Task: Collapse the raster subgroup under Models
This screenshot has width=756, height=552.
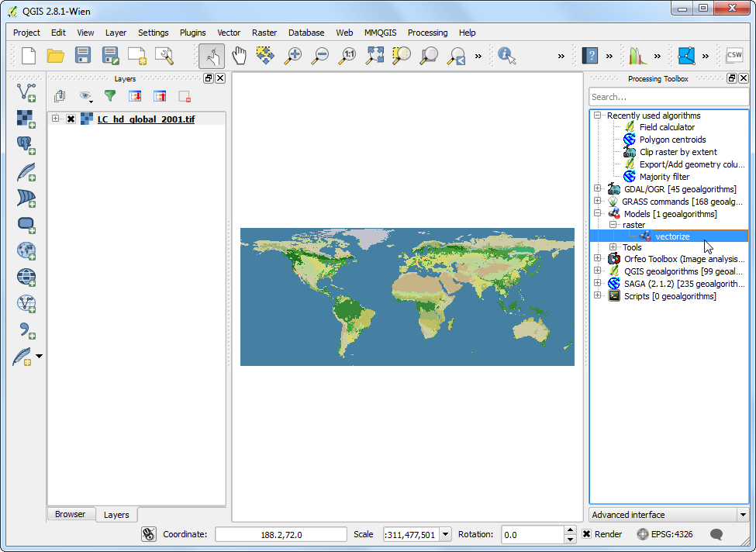Action: (613, 225)
